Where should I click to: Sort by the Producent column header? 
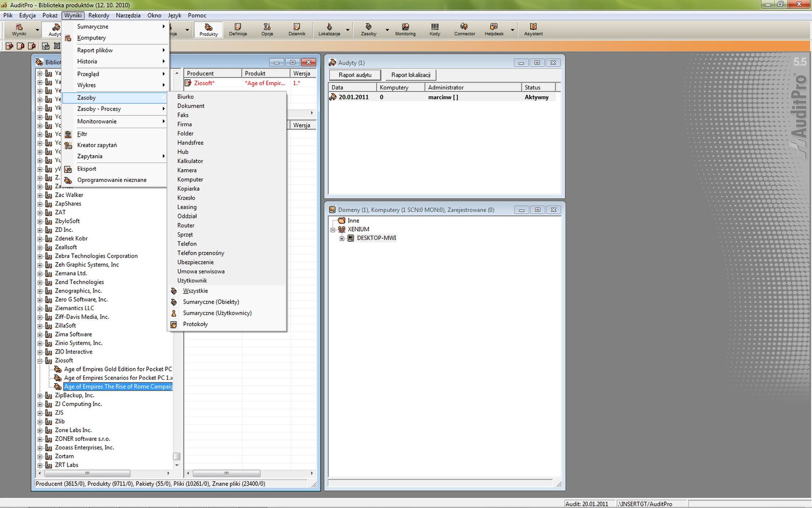coord(213,74)
